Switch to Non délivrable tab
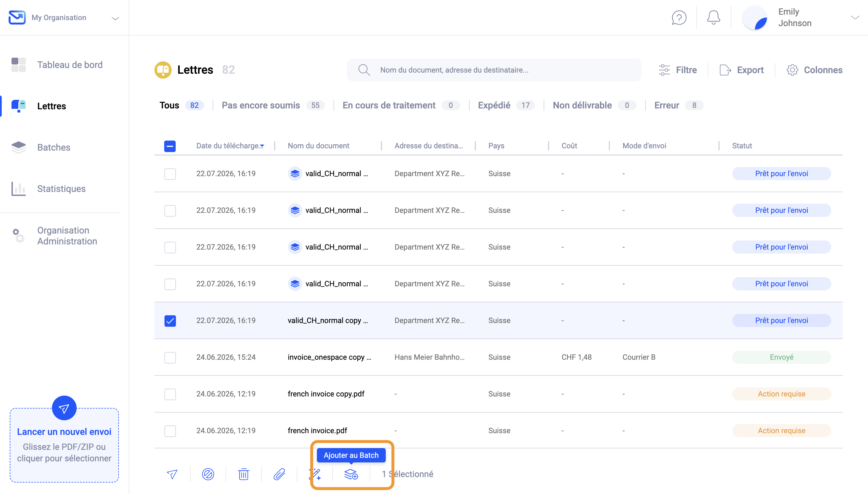The height and width of the screenshot is (494, 868). (594, 106)
